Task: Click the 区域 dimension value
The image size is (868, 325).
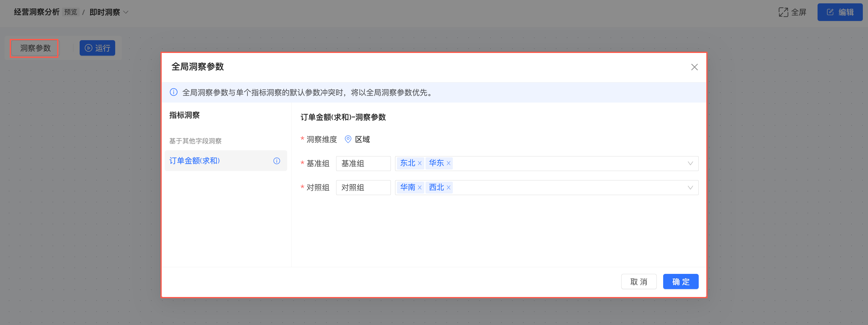Action: point(362,139)
